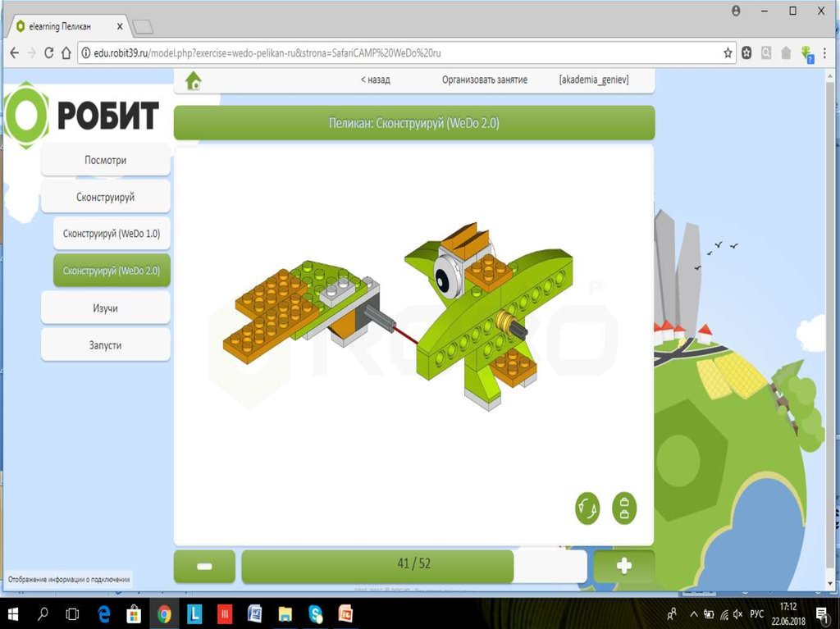Open Microsoft Edge from taskbar
840x629 pixels.
click(103, 614)
